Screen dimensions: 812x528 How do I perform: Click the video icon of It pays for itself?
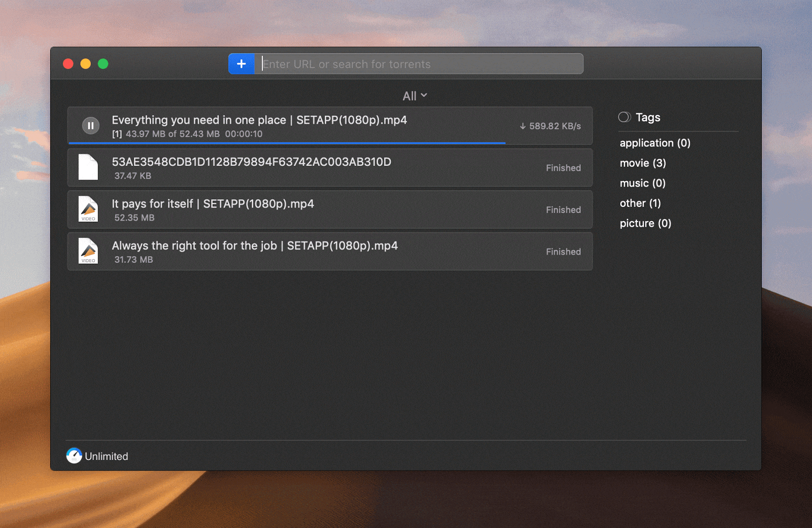88,209
